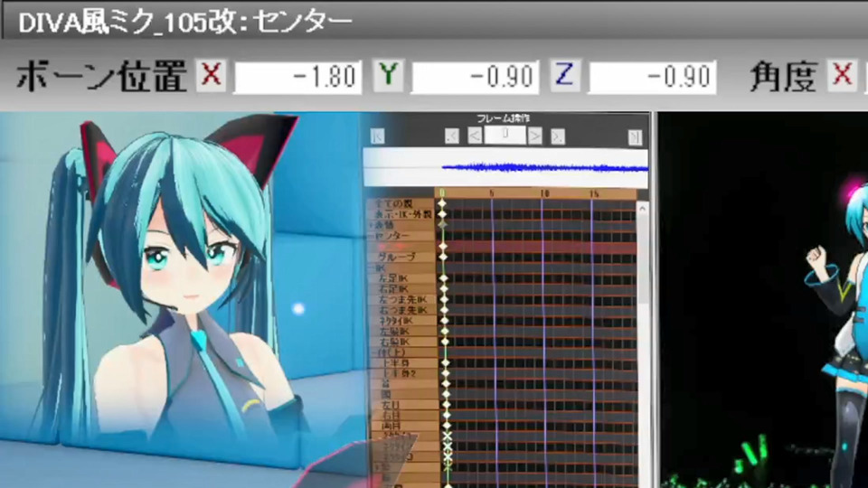The image size is (868, 488).
Task: Click the 全ての親 keyframe diamond at frame 0
Action: [442, 204]
